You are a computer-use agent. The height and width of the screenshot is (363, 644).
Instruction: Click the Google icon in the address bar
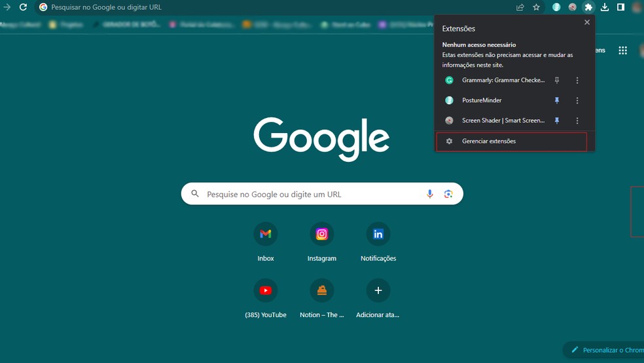click(43, 7)
